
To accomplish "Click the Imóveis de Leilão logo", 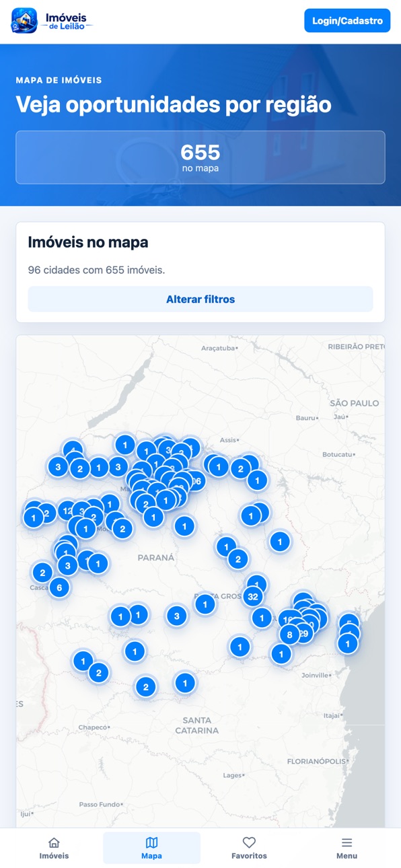I will 52,21.
